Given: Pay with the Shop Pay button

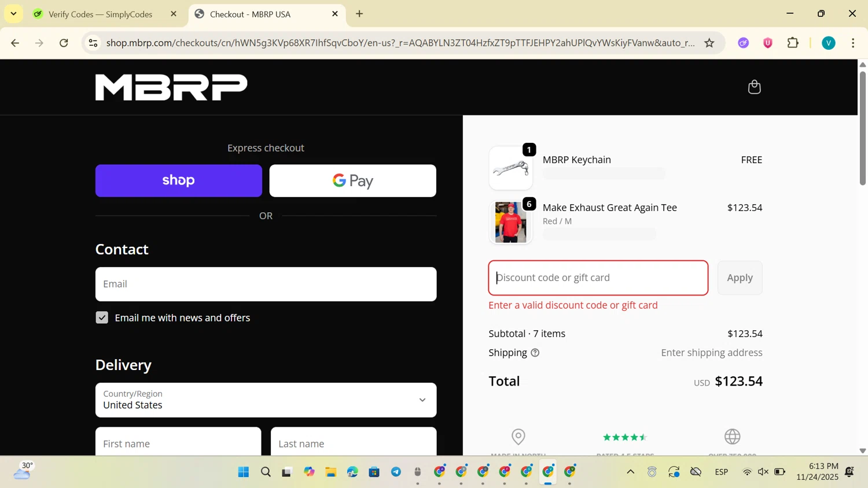Looking at the screenshot, I should [179, 180].
